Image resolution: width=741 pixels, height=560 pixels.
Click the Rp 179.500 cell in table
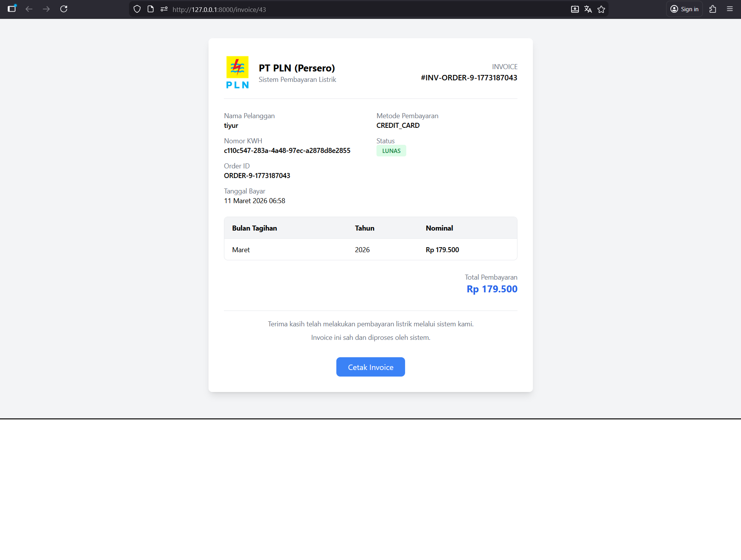point(442,250)
